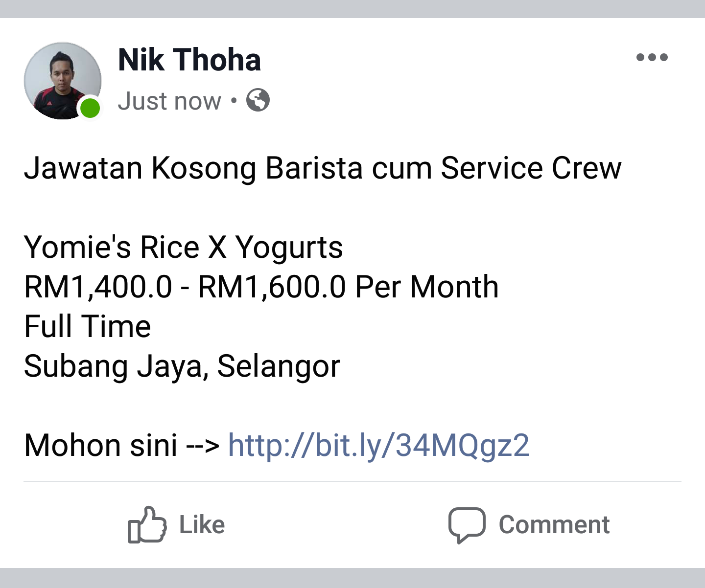This screenshot has width=705, height=588.
Task: Open the three-dot post options menu
Action: tap(652, 58)
